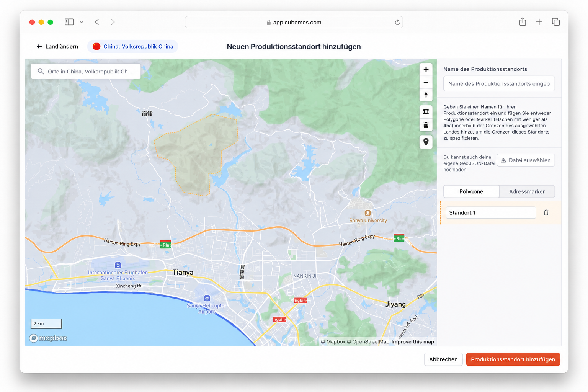
Task: Open Improve this map link
Action: point(413,342)
